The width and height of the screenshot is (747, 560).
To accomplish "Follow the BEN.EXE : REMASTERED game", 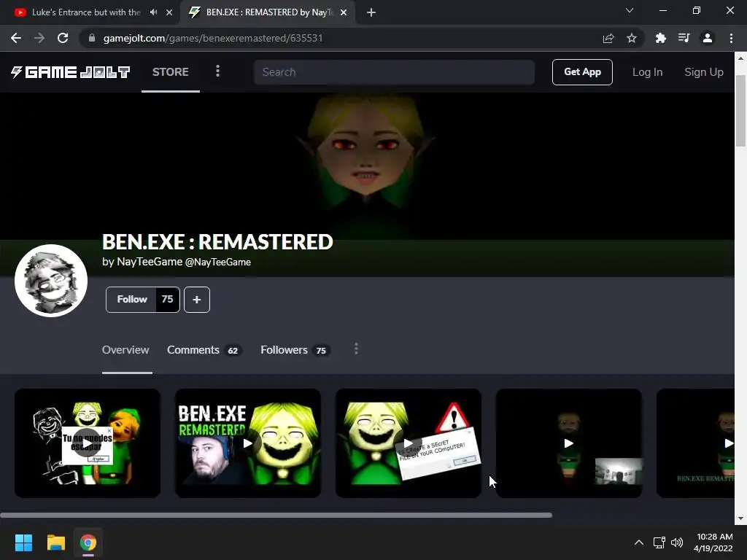I will tap(142, 300).
